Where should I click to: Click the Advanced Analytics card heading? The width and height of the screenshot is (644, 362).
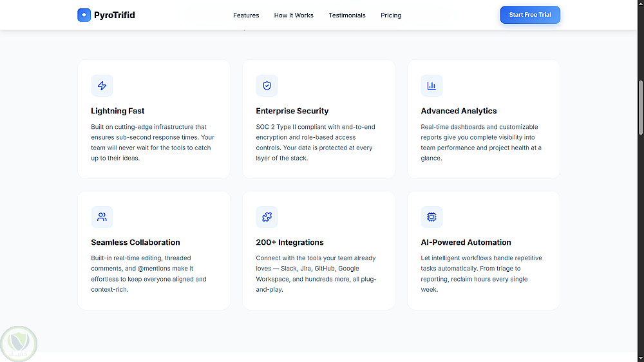click(x=459, y=111)
